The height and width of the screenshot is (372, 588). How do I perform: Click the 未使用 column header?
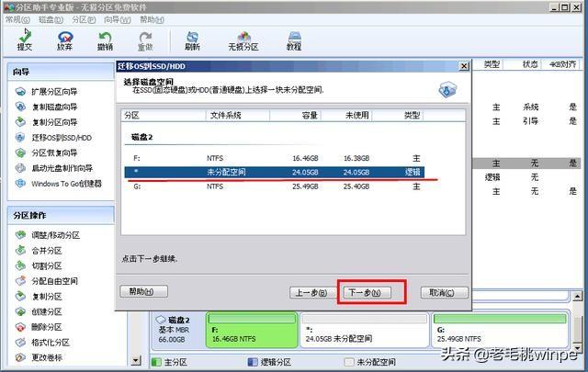(347, 115)
